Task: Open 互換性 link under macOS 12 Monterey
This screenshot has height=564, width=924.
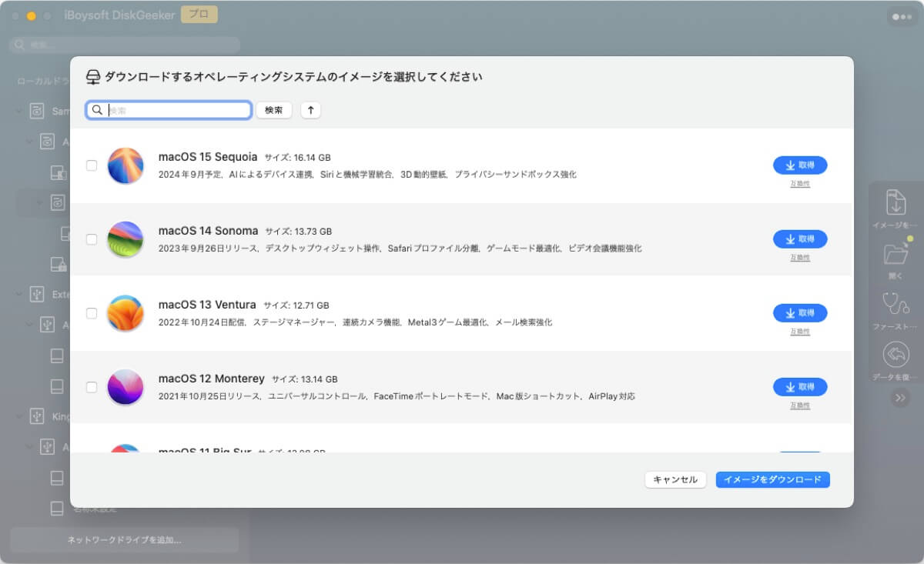Action: 800,405
